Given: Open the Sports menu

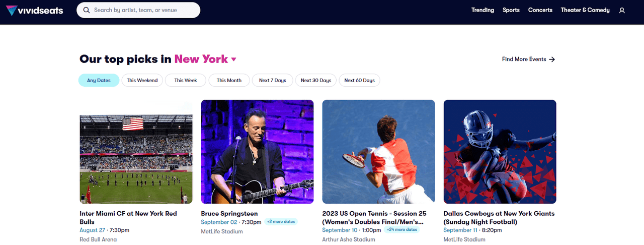Looking at the screenshot, I should [511, 10].
